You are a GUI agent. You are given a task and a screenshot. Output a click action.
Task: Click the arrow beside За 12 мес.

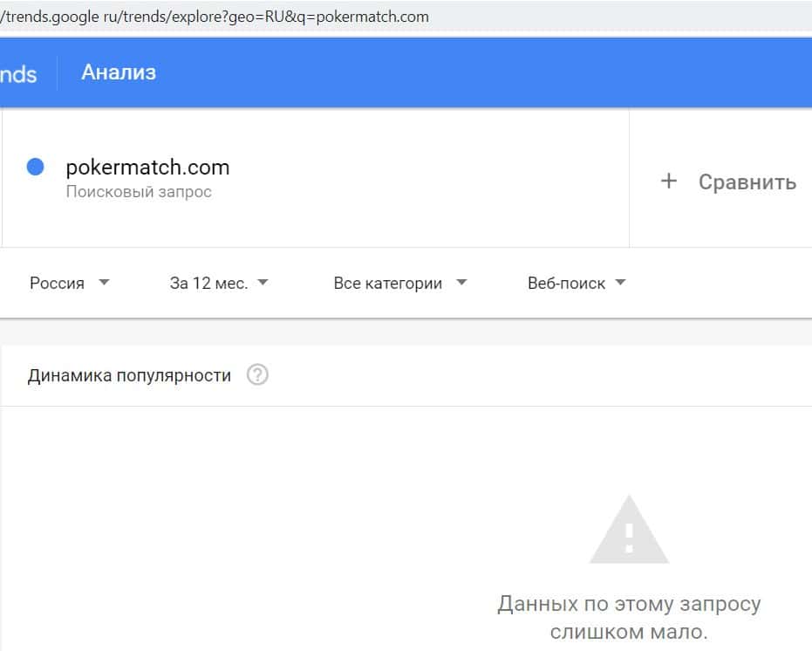point(263,283)
